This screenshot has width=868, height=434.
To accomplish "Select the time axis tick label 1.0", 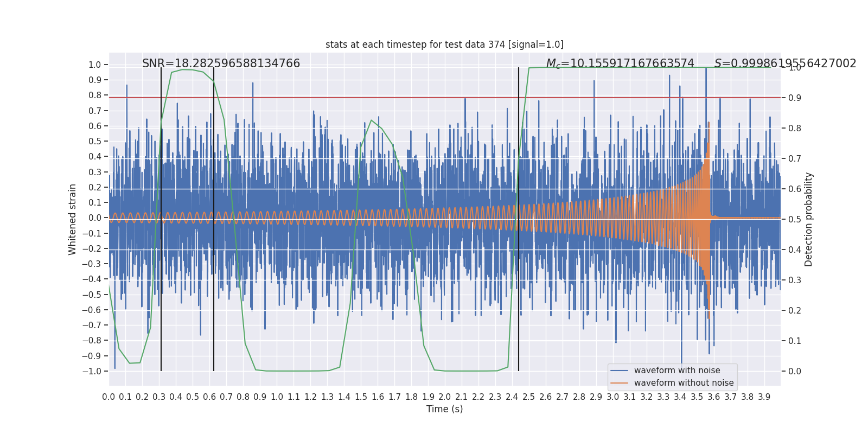I will (x=277, y=397).
